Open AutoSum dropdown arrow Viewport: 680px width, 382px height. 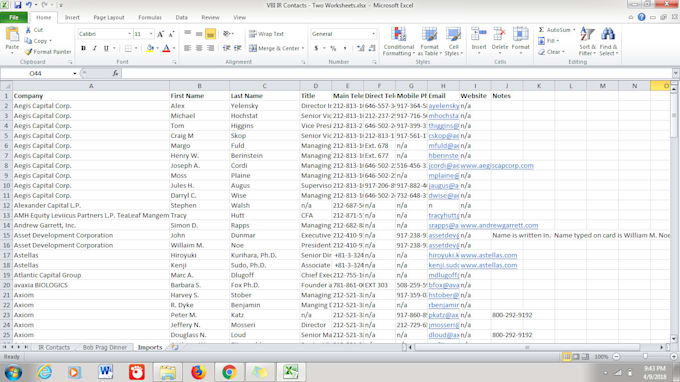coord(574,30)
